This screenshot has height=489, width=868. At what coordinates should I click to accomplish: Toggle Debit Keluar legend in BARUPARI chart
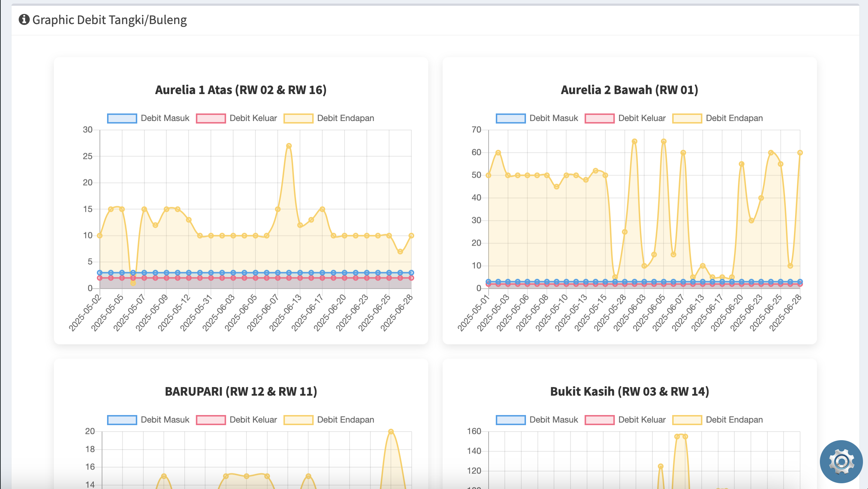coord(236,420)
